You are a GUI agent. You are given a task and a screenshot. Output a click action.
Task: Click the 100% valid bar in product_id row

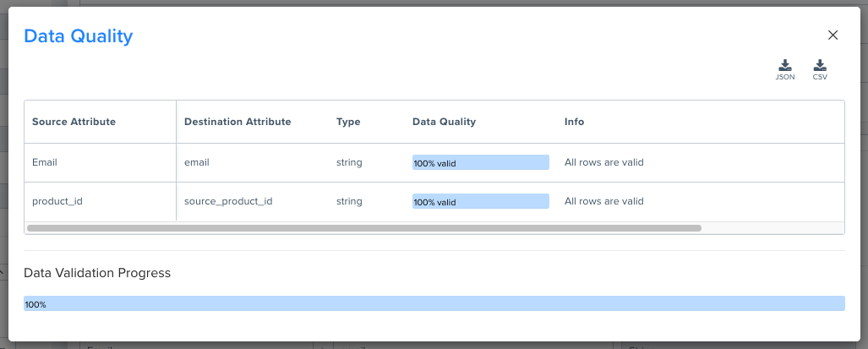click(481, 201)
